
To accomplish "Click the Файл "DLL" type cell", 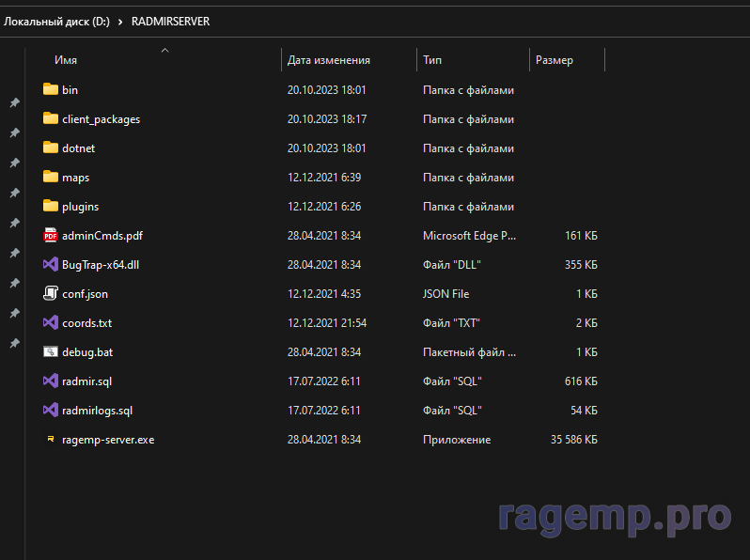I will pos(451,264).
